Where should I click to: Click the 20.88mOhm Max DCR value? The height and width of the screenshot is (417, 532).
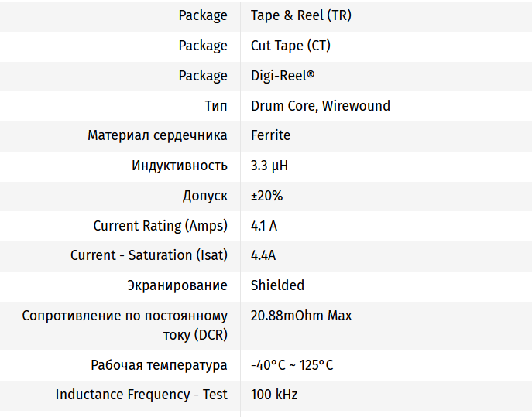[x=300, y=316]
